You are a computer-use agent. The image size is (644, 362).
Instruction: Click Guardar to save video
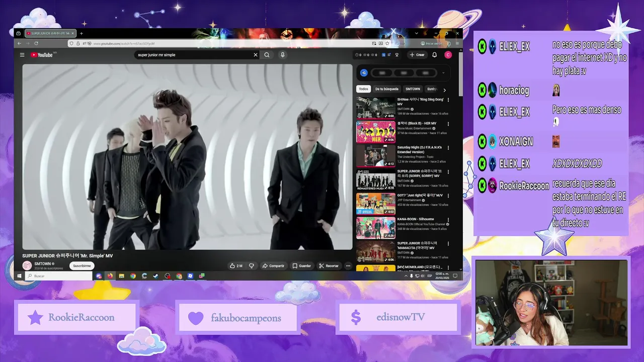click(302, 266)
